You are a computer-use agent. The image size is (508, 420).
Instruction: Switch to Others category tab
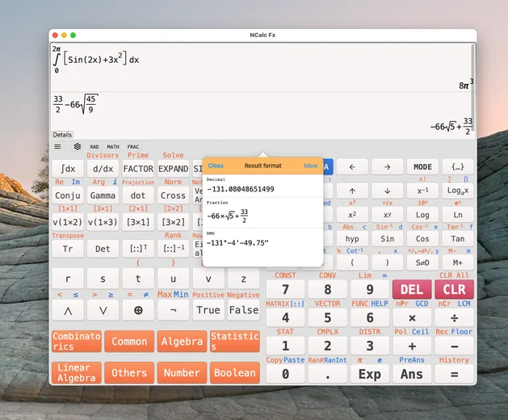(x=129, y=372)
